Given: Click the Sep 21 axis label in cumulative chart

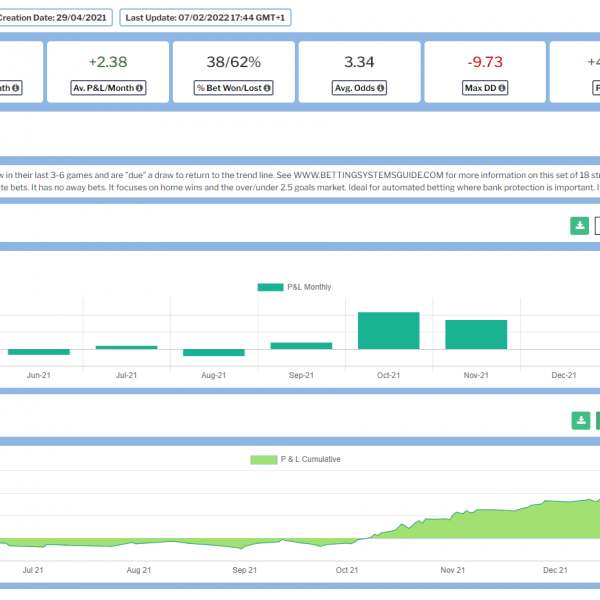Looking at the screenshot, I should click(245, 570).
